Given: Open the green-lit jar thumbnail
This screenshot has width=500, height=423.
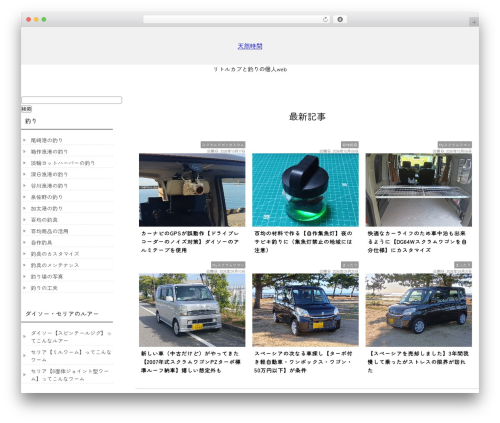Looking at the screenshot, I should tap(305, 190).
